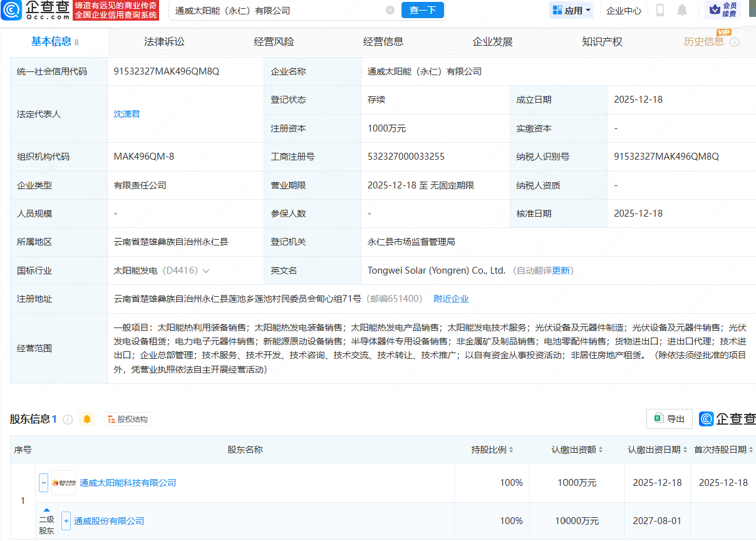756x541 pixels.
Task: Click the Qcc.com logo in header
Action: pyautogui.click(x=35, y=10)
